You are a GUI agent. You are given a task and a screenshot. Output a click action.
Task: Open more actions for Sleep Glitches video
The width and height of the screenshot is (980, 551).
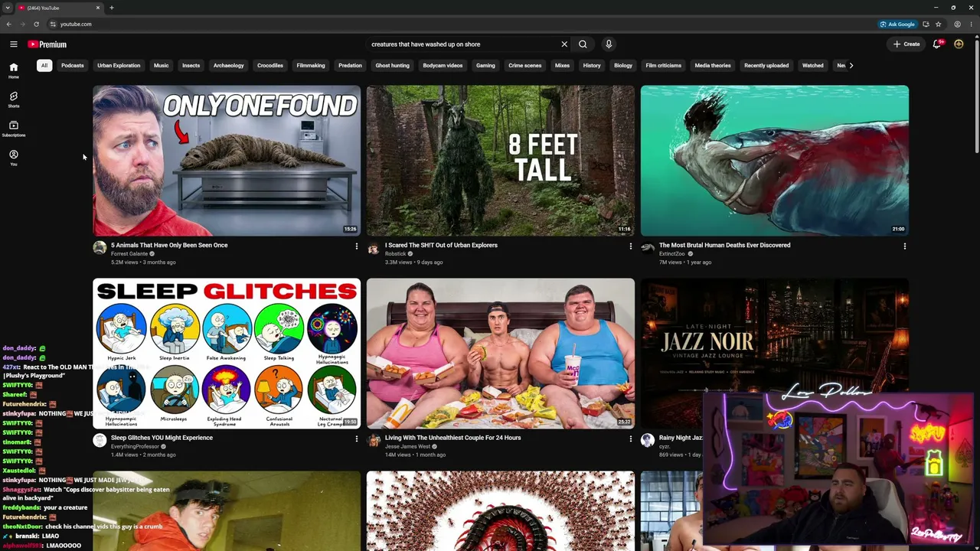point(356,439)
